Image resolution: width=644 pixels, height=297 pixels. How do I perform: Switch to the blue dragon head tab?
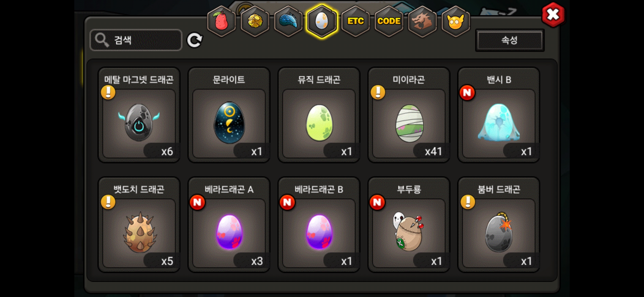pyautogui.click(x=288, y=21)
